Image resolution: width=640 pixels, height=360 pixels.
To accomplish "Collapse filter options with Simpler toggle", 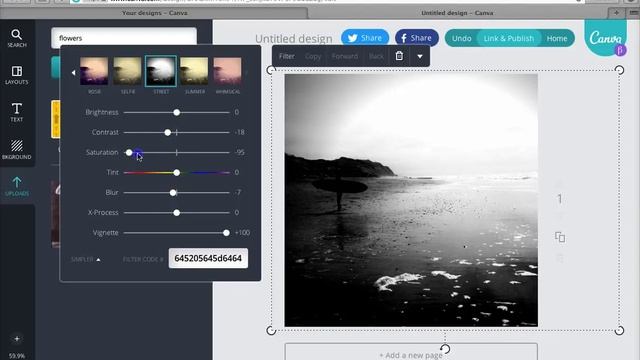I will [86, 259].
